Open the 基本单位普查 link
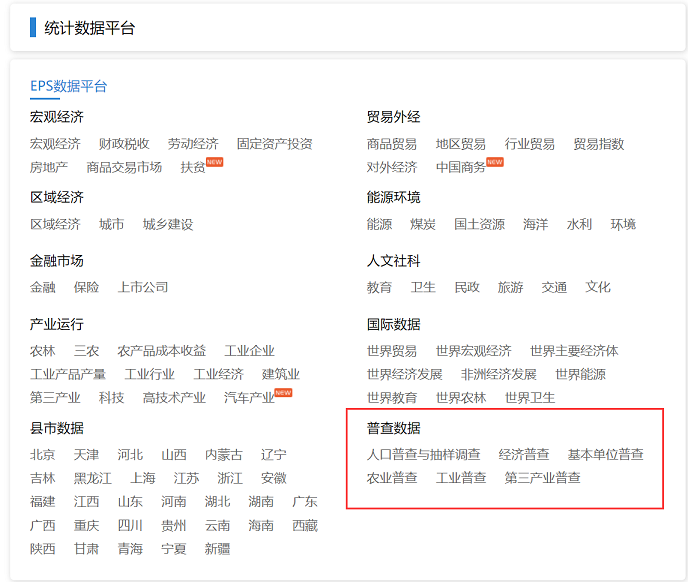 click(605, 455)
